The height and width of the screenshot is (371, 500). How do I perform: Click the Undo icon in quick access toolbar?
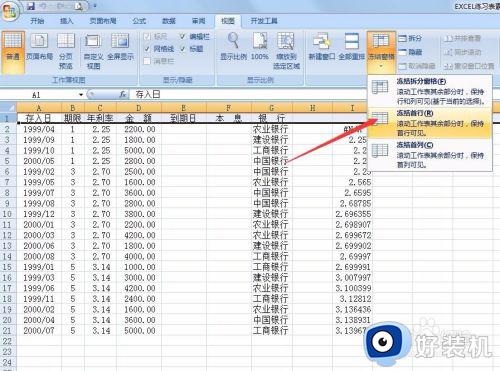[43, 6]
